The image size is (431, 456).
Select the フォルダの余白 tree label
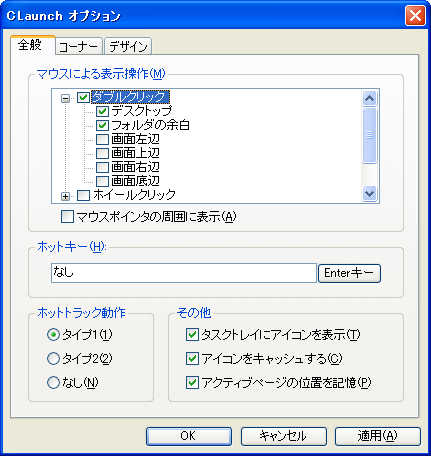point(150,125)
